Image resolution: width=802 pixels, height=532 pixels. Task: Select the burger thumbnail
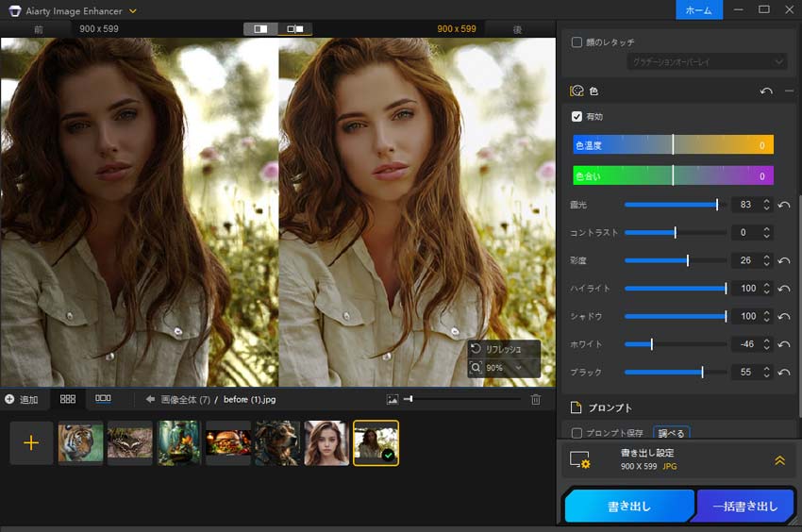click(228, 442)
